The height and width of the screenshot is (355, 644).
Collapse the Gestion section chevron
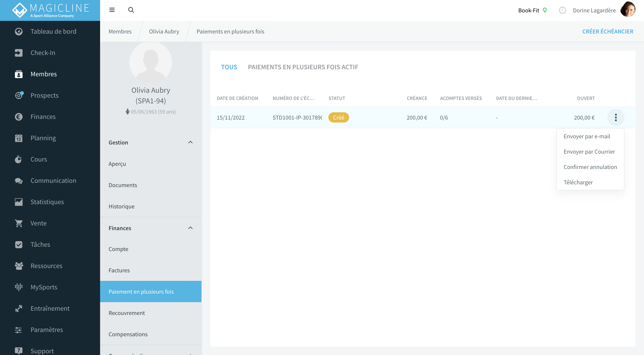click(x=190, y=142)
